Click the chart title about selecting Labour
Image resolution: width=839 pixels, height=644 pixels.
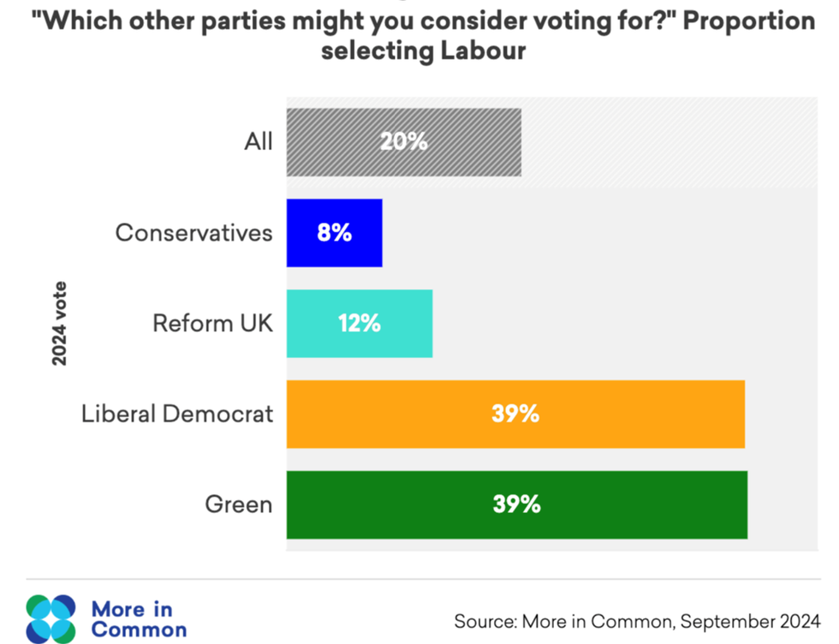(x=422, y=34)
